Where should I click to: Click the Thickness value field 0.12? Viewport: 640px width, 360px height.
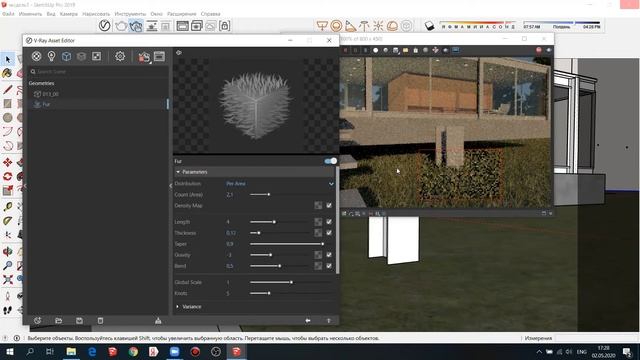(231, 233)
